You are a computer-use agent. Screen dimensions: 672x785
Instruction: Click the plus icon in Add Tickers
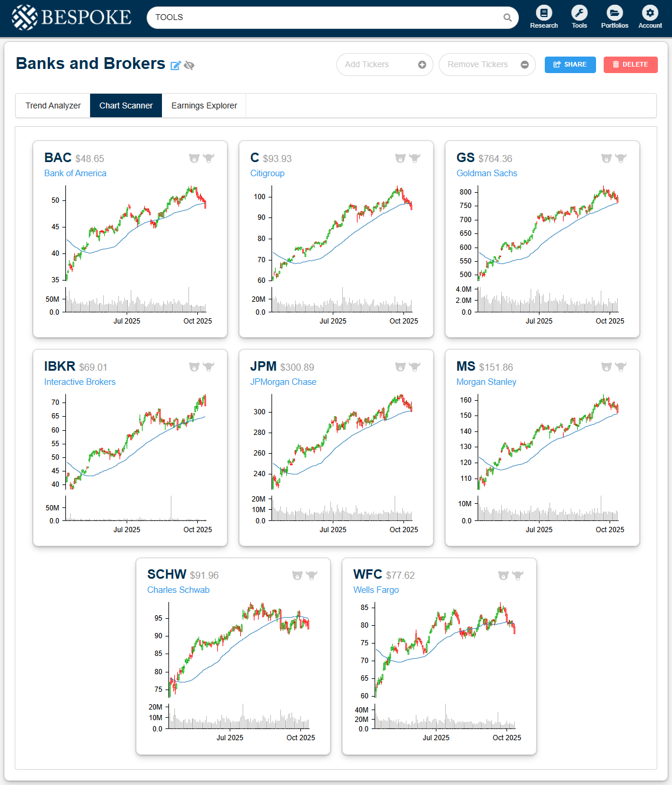coord(422,65)
